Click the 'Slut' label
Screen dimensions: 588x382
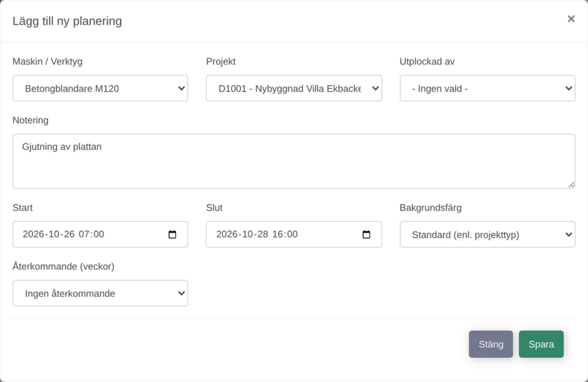(x=214, y=207)
